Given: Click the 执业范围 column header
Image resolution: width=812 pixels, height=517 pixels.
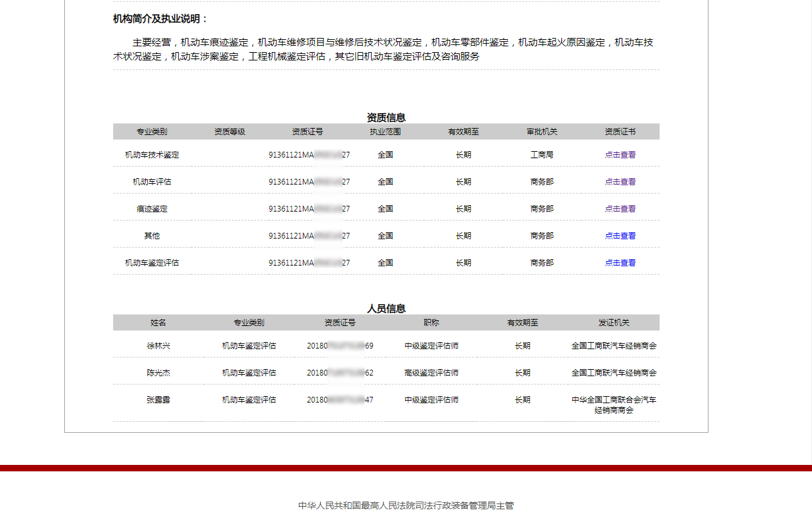Looking at the screenshot, I should click(x=385, y=132).
